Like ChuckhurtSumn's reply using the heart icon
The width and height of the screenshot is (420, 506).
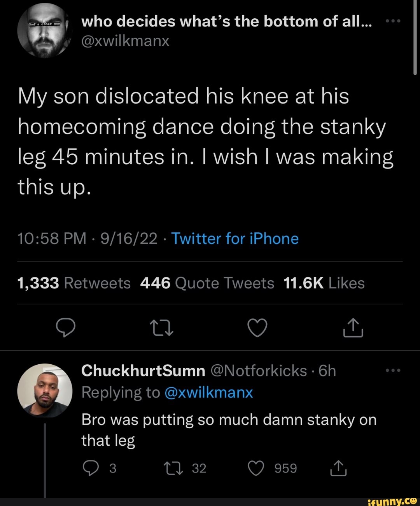257,468
